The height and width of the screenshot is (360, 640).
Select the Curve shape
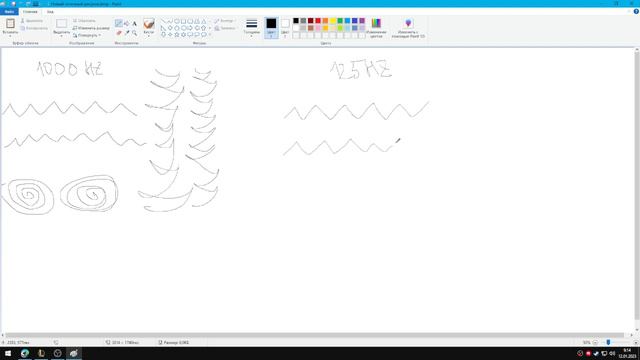pos(170,21)
